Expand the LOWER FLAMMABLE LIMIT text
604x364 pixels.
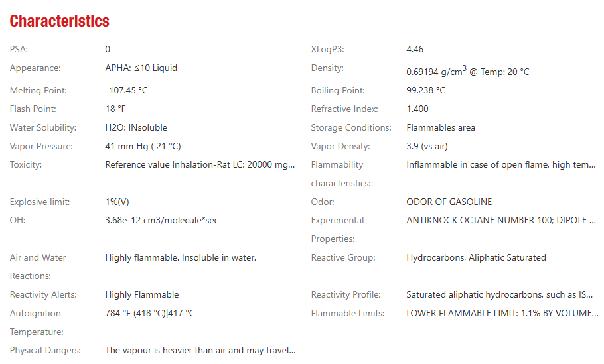[x=502, y=313]
